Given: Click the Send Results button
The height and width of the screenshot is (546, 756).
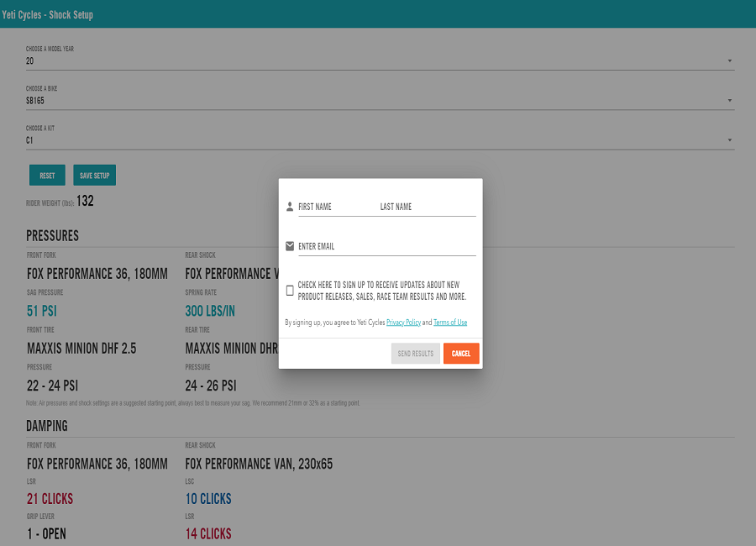Looking at the screenshot, I should tap(416, 354).
